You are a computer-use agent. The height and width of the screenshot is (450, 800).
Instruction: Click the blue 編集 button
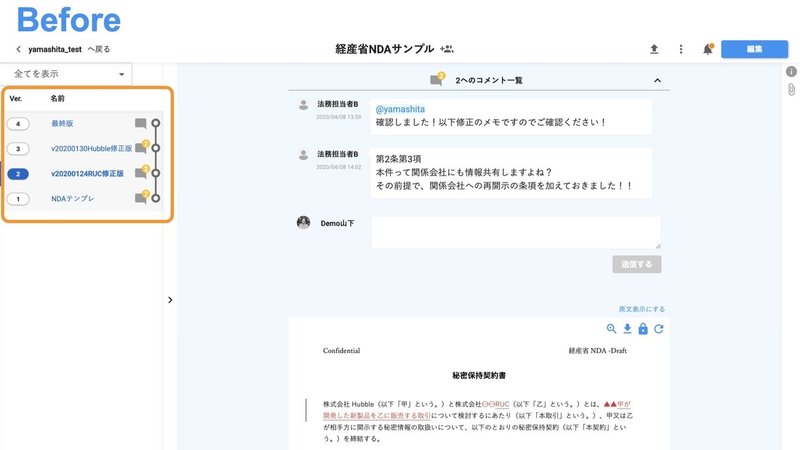point(754,49)
